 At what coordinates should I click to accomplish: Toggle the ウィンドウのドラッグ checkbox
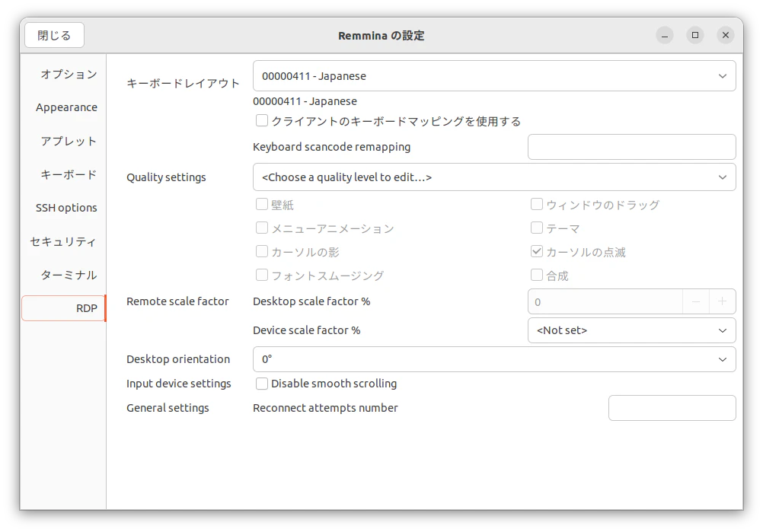coord(537,204)
